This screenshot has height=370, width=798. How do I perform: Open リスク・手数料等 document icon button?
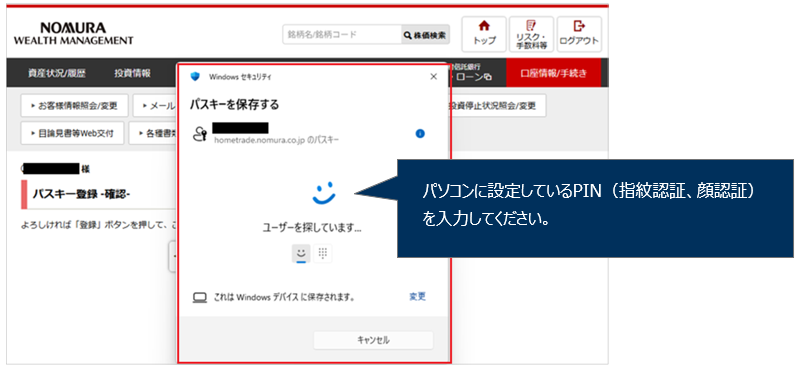coord(531,34)
